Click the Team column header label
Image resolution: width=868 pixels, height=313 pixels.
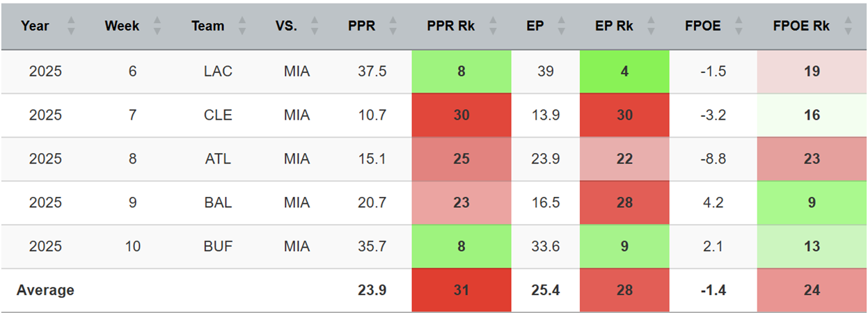208,26
